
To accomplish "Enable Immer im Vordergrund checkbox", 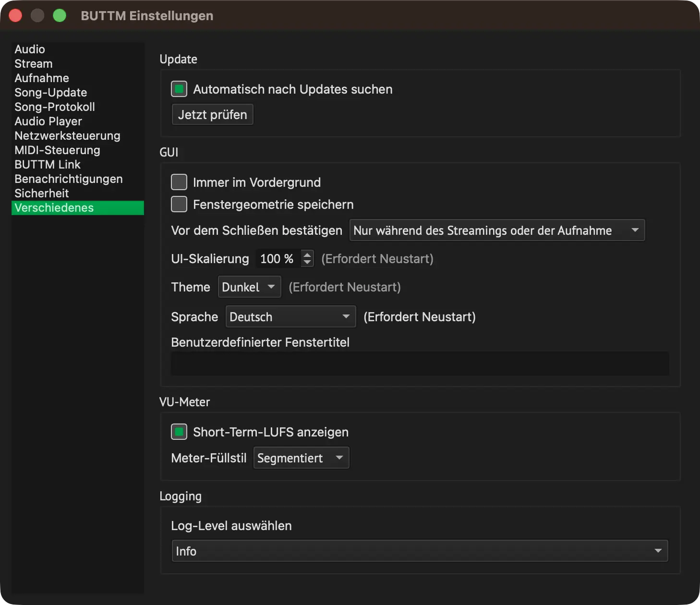I will (x=179, y=182).
